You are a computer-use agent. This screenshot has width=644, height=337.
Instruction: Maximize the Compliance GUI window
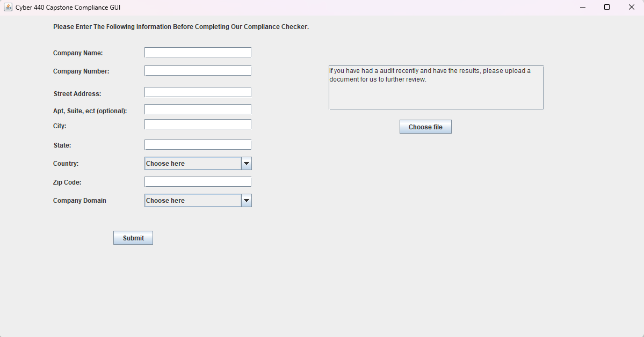tap(607, 8)
